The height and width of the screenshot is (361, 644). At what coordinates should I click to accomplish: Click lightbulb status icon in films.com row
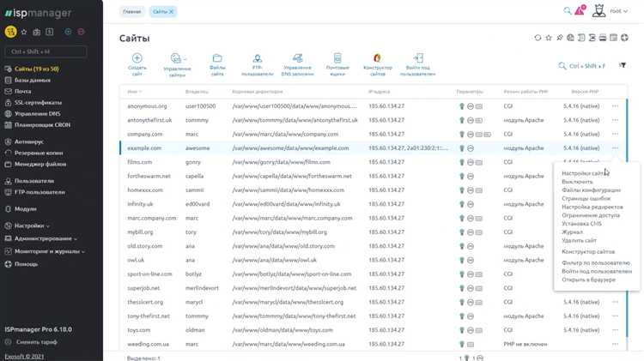tap(462, 162)
